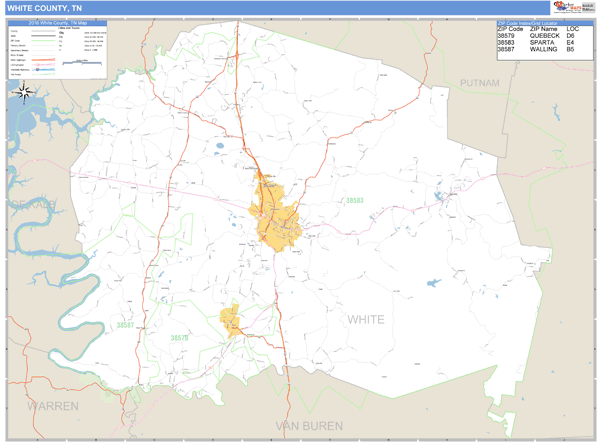
Task: Click the green "38587" ZIP label on map
Action: tap(125, 325)
